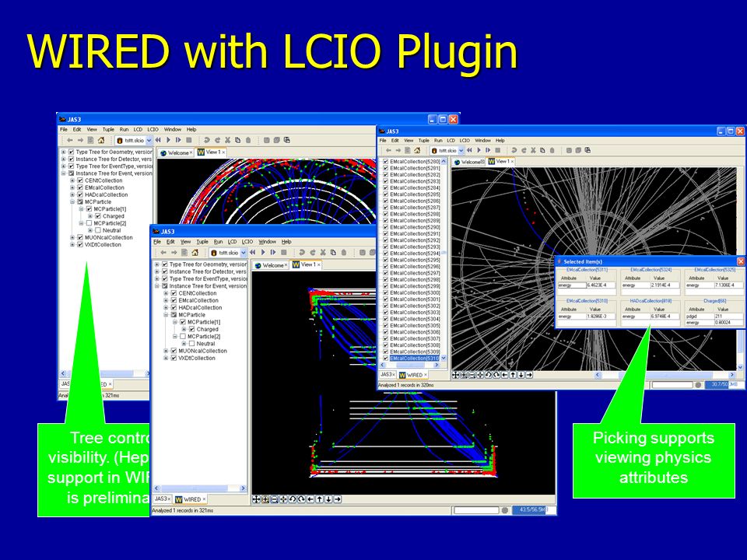The image size is (747, 560).
Task: Open tsfft.slcio dropdown in left JAS3 toolbar
Action: click(149, 141)
